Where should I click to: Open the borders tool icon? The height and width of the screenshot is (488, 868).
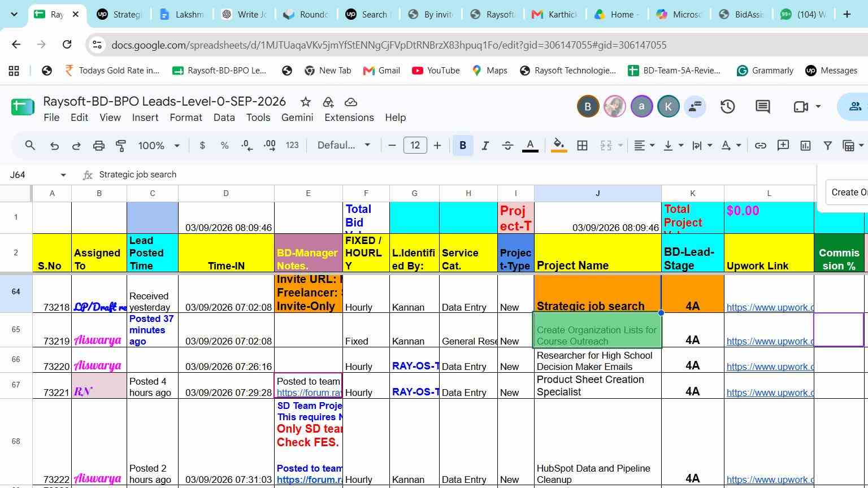pos(582,146)
